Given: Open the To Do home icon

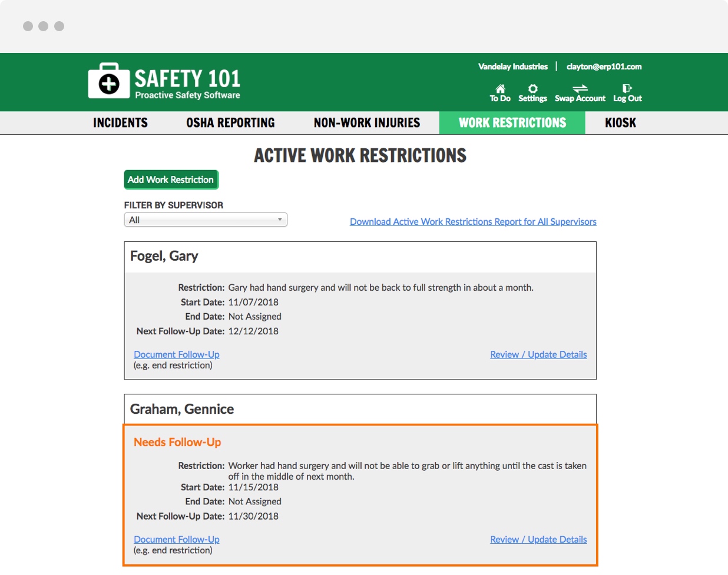Looking at the screenshot, I should (x=500, y=89).
